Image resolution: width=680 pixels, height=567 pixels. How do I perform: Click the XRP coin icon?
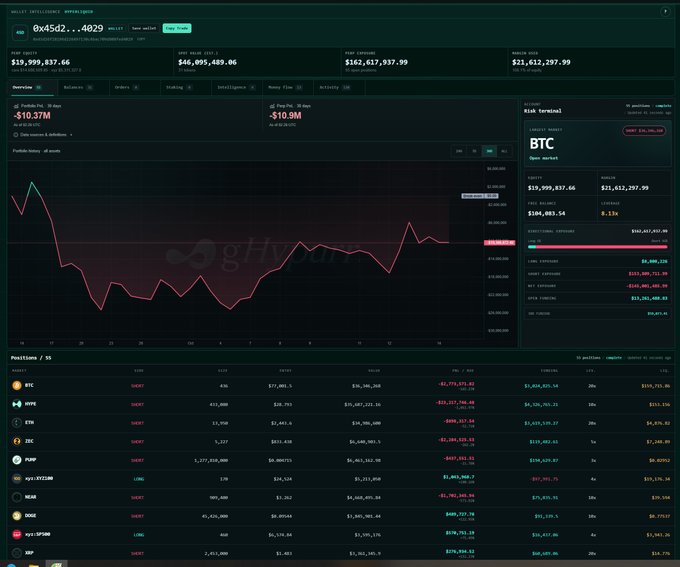click(17, 553)
